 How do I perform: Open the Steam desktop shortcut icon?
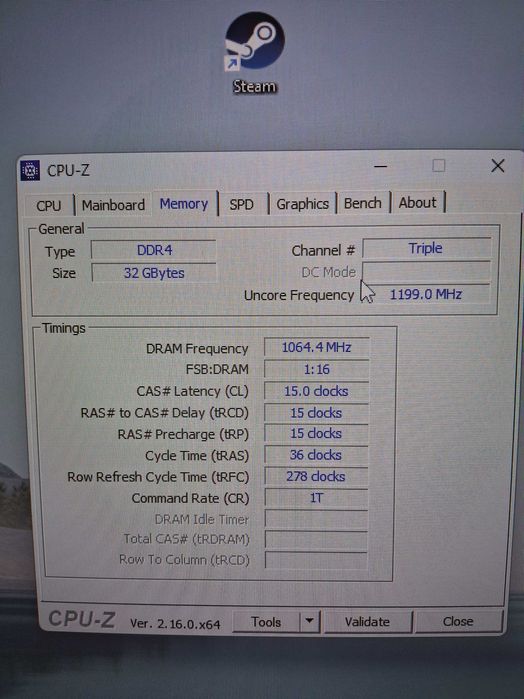[x=254, y=41]
